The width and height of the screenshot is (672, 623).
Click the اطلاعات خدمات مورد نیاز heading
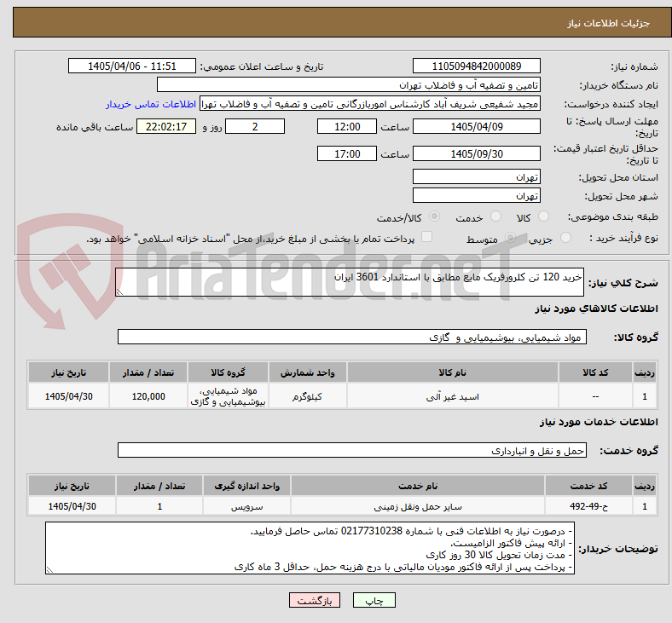[x=599, y=422]
